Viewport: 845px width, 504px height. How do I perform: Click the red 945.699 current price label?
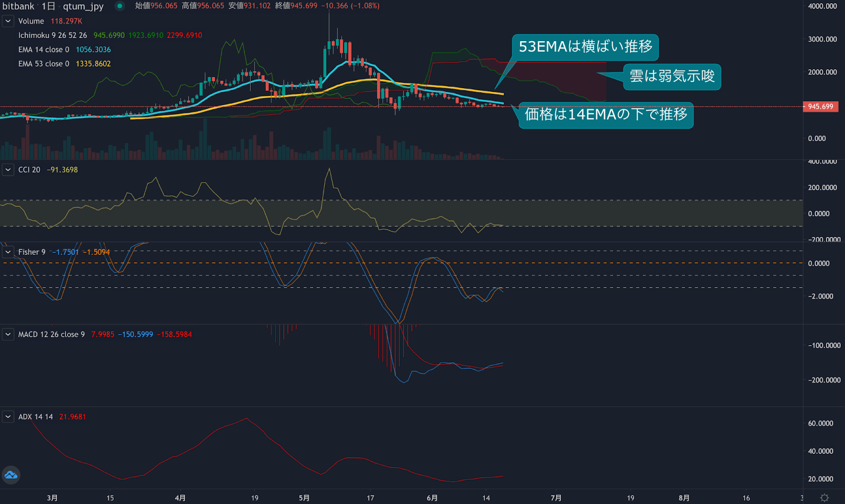[820, 107]
